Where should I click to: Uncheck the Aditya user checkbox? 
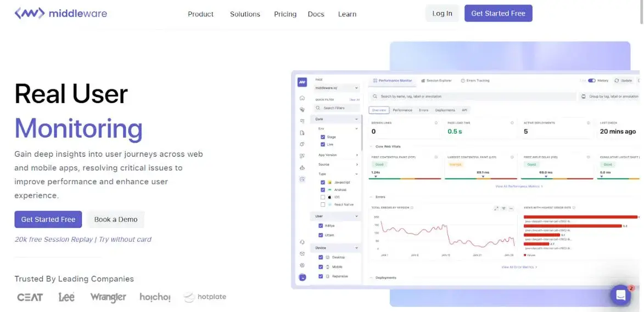tap(321, 225)
